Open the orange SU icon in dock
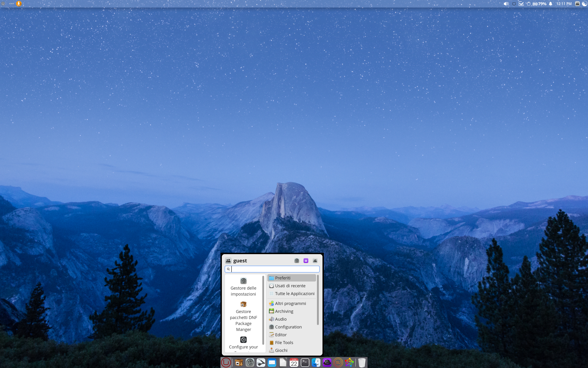The image size is (588, 368). tap(338, 363)
